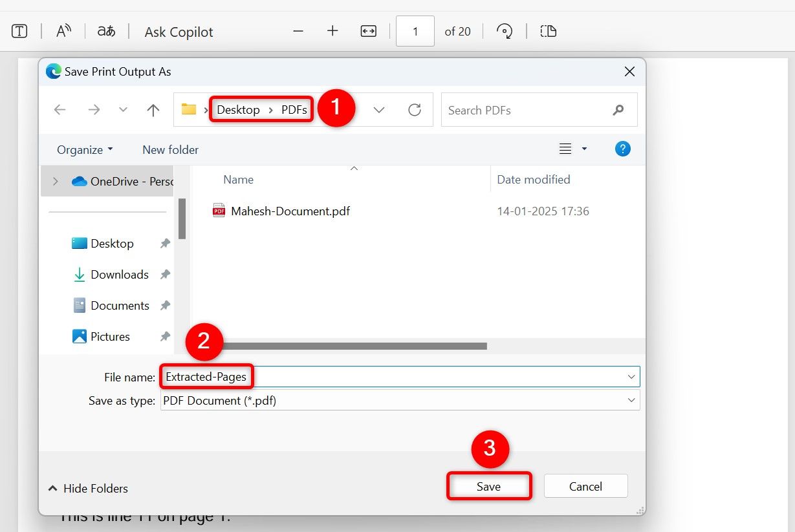The width and height of the screenshot is (795, 532).
Task: Rotate the PDF page
Action: tap(505, 30)
